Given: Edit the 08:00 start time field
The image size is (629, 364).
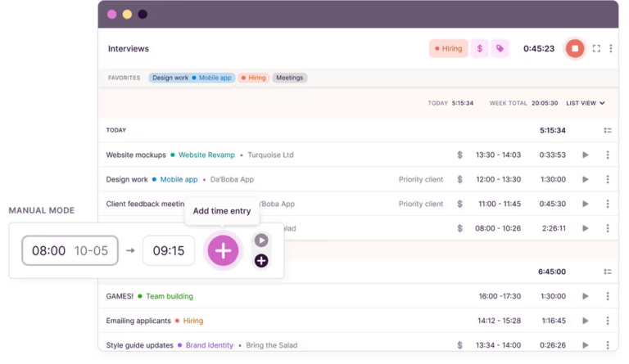Looking at the screenshot, I should (70, 251).
